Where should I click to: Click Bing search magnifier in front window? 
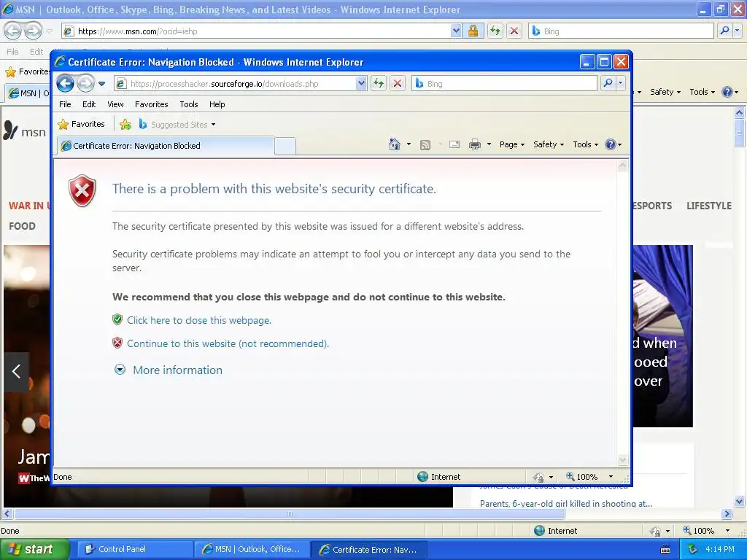tap(608, 83)
